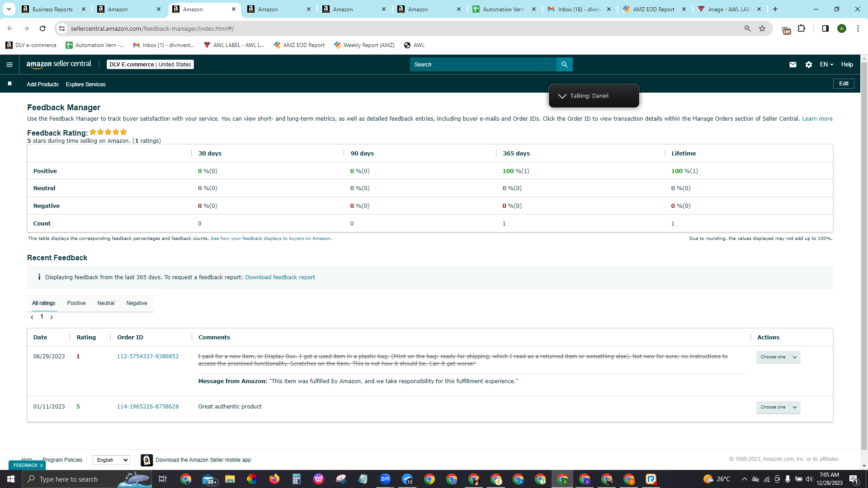Open Program Policies in the footer
Image resolution: width=868 pixels, height=488 pixels.
click(62, 460)
